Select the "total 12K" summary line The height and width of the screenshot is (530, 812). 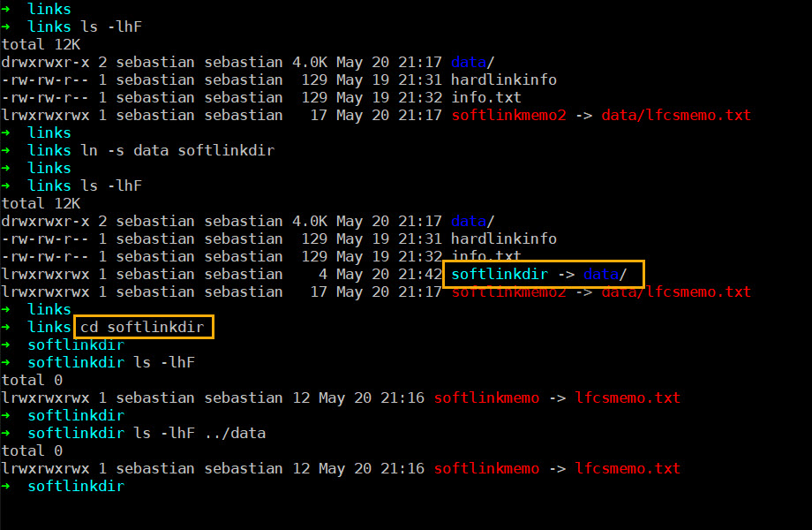[x=41, y=44]
